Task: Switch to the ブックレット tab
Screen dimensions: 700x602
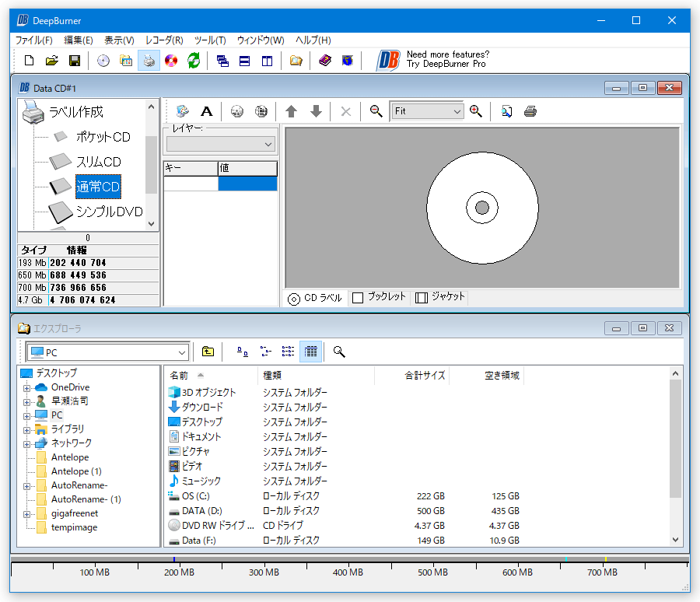Action: pyautogui.click(x=379, y=297)
